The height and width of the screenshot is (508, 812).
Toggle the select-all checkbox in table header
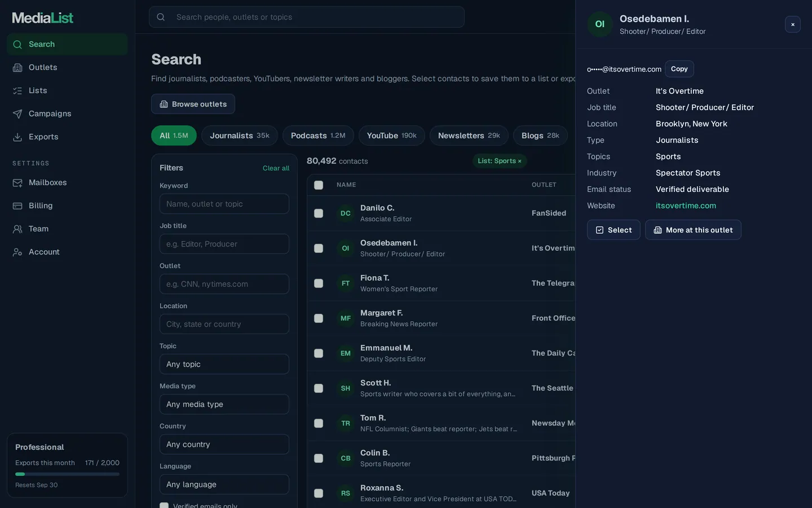coord(319,185)
